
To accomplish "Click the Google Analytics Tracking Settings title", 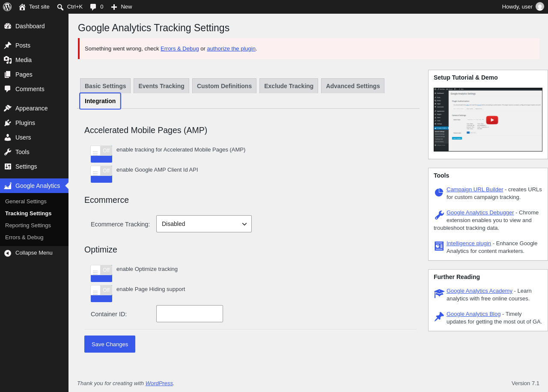I will pos(154,28).
